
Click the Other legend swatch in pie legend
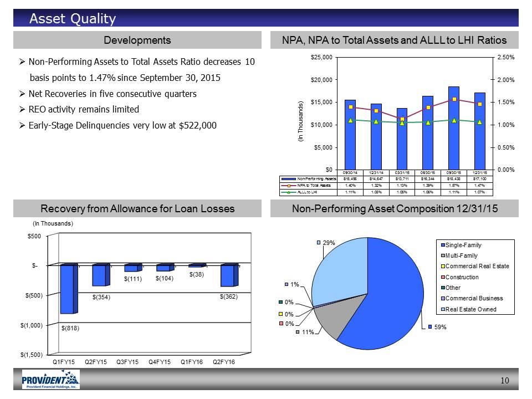coord(443,288)
